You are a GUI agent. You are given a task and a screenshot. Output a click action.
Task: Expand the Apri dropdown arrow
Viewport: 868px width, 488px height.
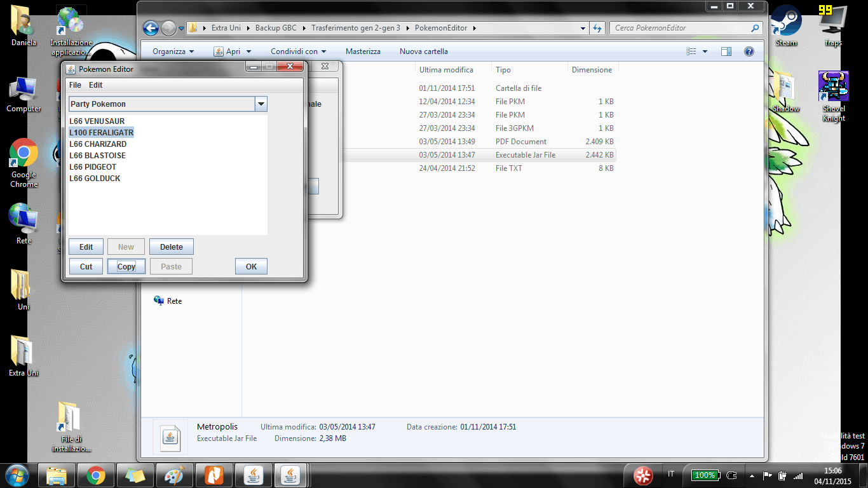click(x=248, y=51)
